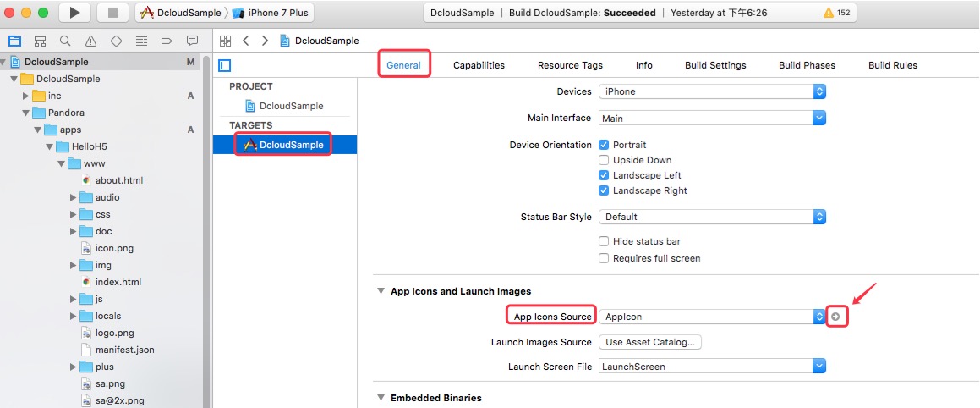Select icon.png file
This screenshot has width=980, height=408.
coord(114,248)
